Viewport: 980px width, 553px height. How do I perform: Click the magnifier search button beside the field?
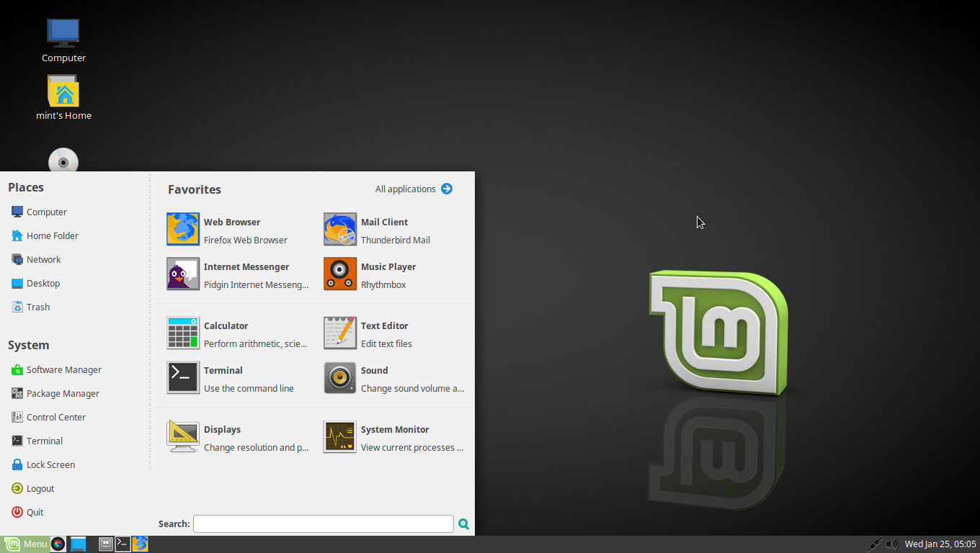tap(464, 524)
